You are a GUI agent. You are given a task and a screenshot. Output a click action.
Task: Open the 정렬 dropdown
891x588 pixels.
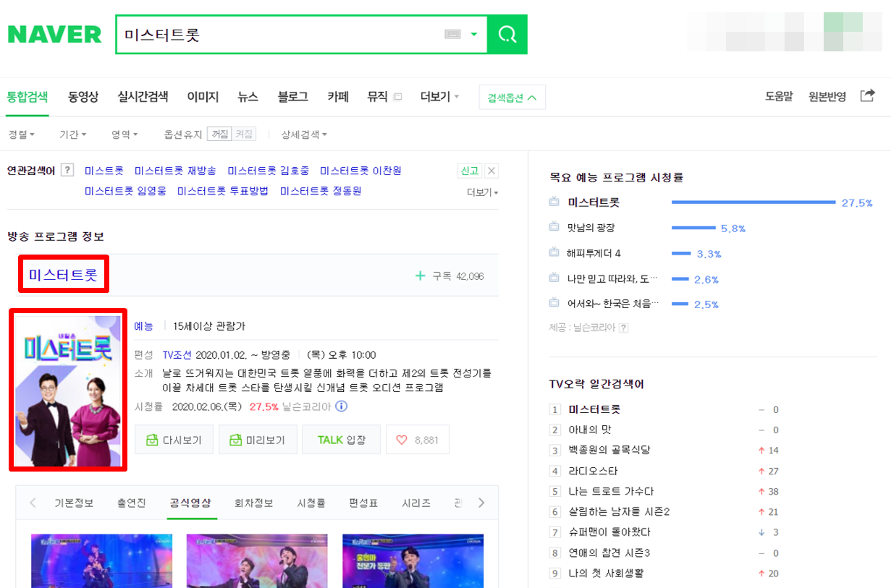pos(22,135)
